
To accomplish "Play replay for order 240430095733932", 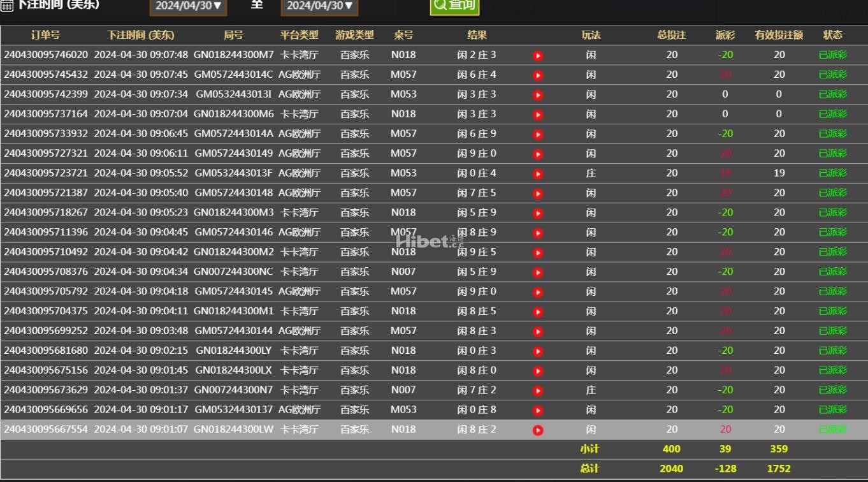I will [538, 135].
